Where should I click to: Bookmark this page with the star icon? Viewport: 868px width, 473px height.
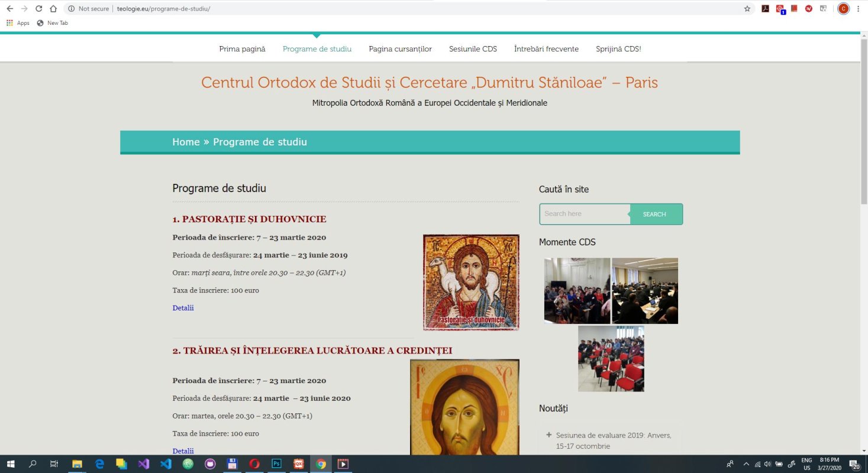click(x=747, y=8)
